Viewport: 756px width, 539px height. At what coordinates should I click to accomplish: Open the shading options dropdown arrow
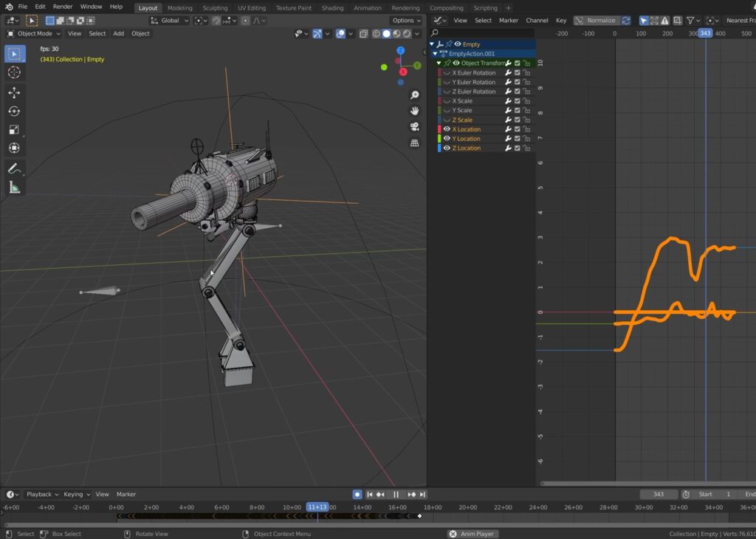coord(418,33)
